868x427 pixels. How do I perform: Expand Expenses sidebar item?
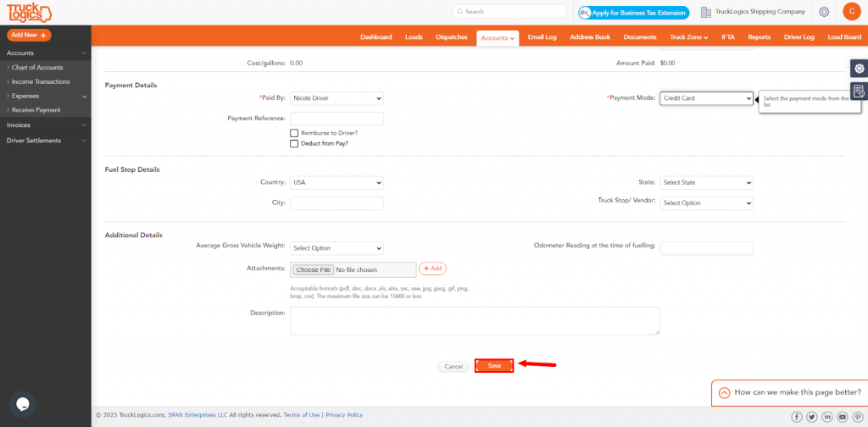46,96
